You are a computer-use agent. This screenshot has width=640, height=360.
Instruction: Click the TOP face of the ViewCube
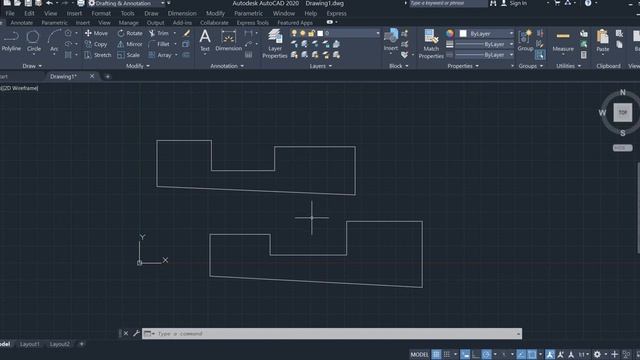(622, 112)
